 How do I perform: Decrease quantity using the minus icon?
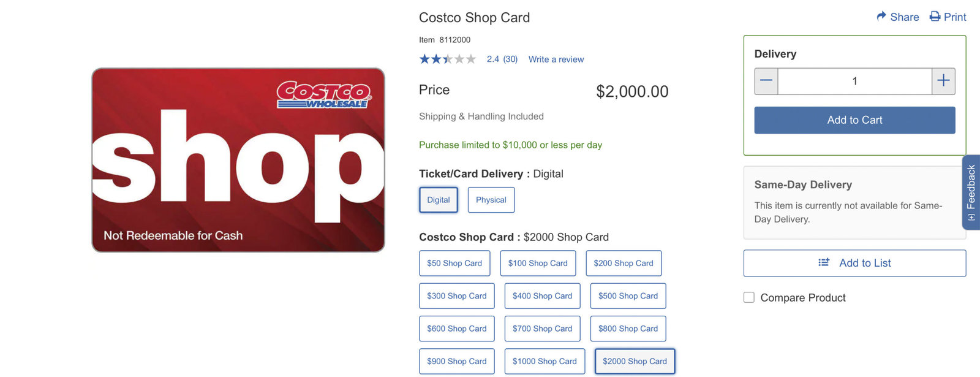coord(766,80)
